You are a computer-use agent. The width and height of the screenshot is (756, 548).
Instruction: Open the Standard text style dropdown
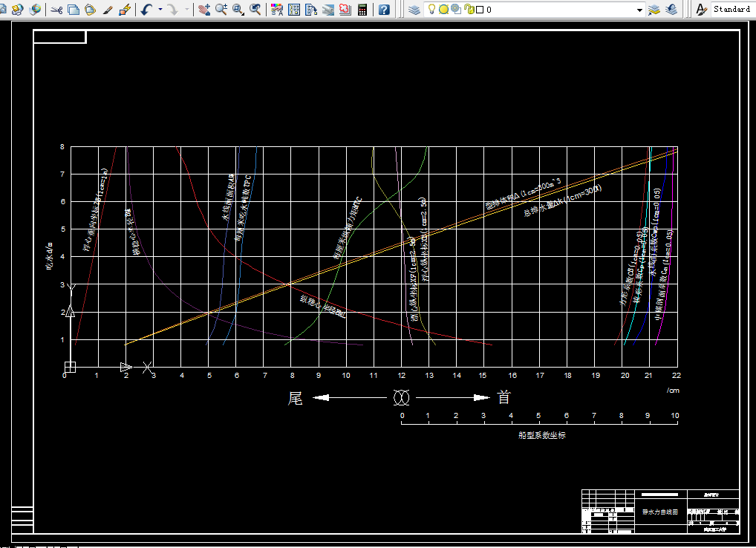click(x=733, y=9)
